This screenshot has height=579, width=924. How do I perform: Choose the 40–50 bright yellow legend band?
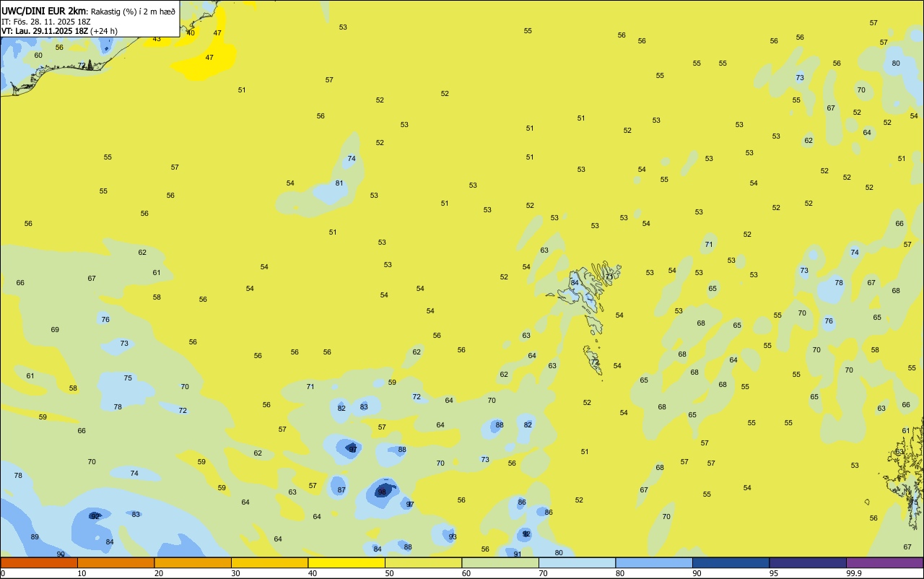pyautogui.click(x=346, y=562)
